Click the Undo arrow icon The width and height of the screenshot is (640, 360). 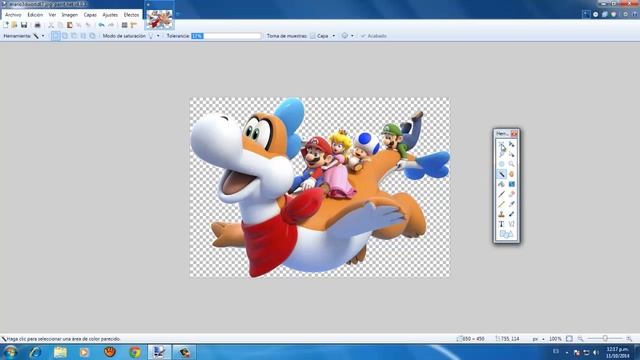101,25
